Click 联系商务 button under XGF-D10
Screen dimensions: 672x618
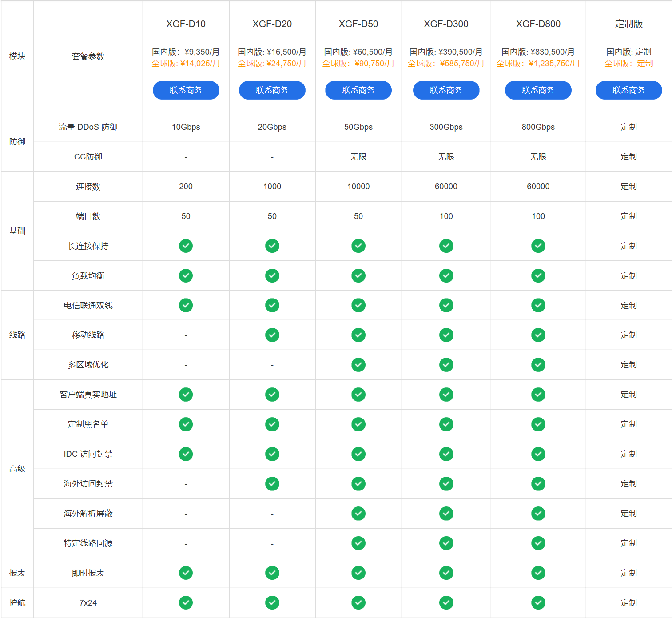tap(186, 90)
